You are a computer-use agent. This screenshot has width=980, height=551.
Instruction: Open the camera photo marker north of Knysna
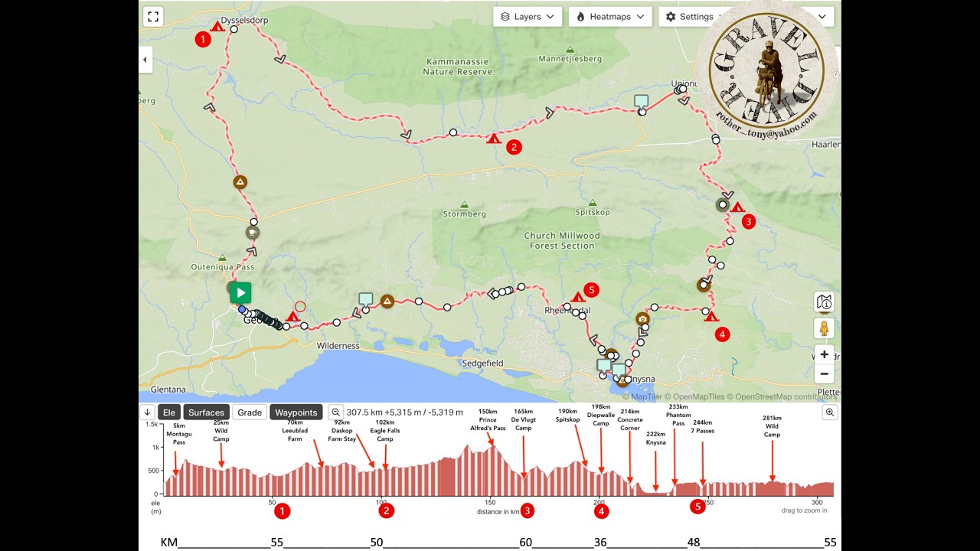[x=642, y=318]
